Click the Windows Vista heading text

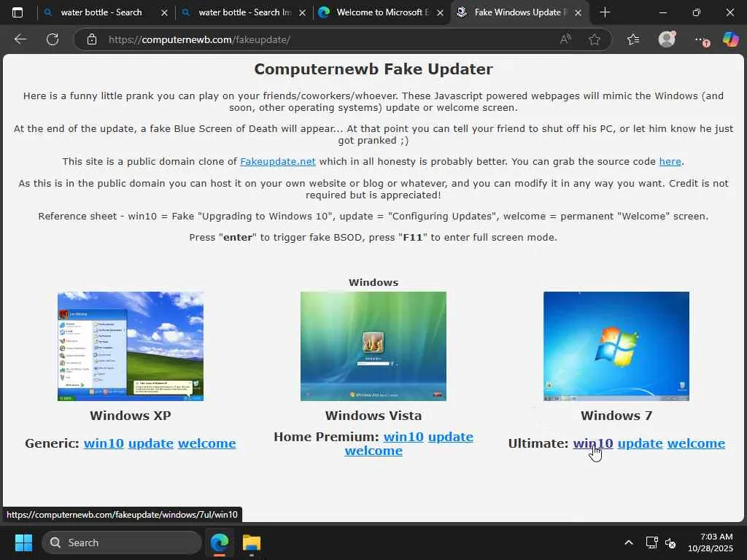point(373,416)
